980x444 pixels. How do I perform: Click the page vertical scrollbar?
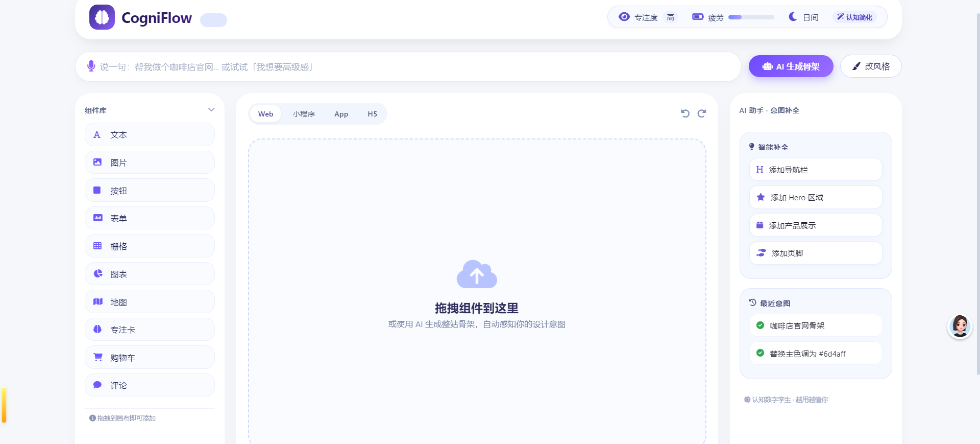(x=978, y=194)
